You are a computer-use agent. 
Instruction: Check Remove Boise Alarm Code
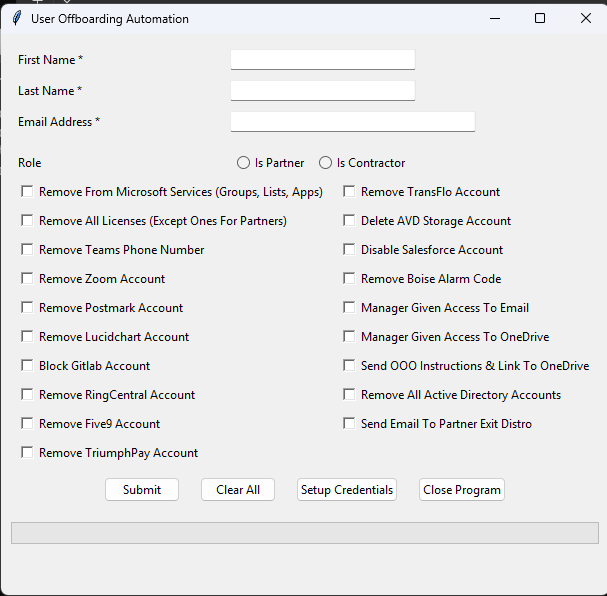349,278
